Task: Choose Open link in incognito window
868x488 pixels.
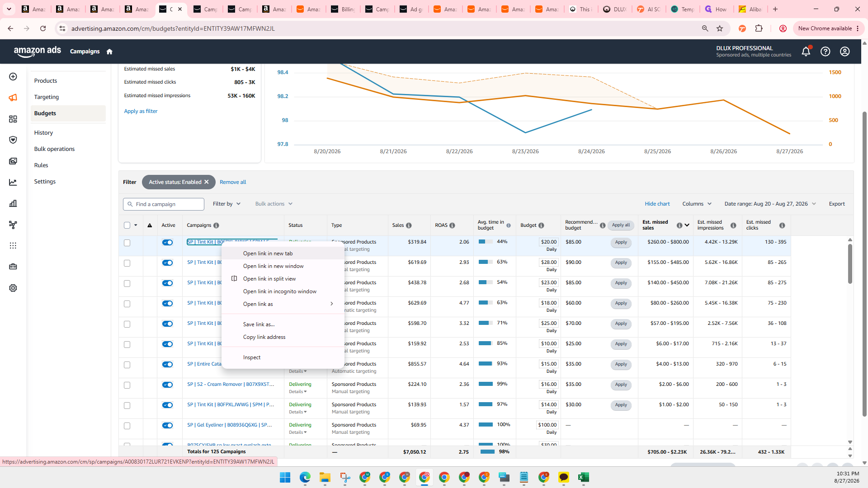Action: point(283,291)
